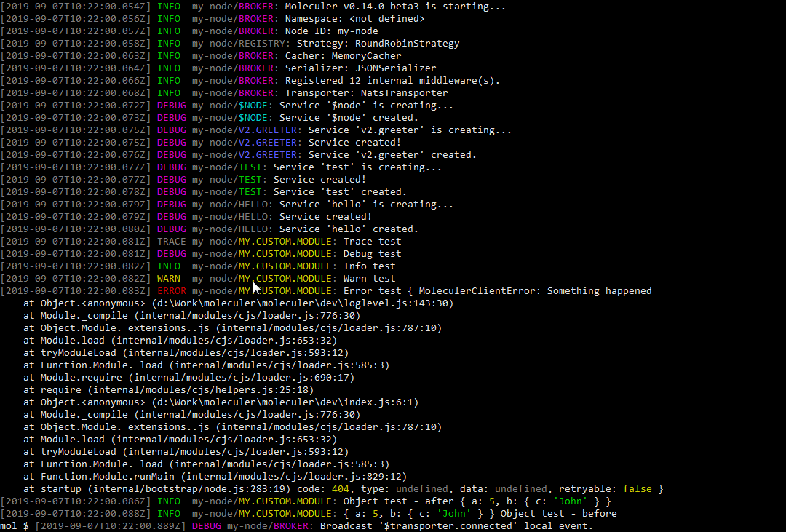Click the 'mol $' prompt
This screenshot has width=786, height=532.
15,526
